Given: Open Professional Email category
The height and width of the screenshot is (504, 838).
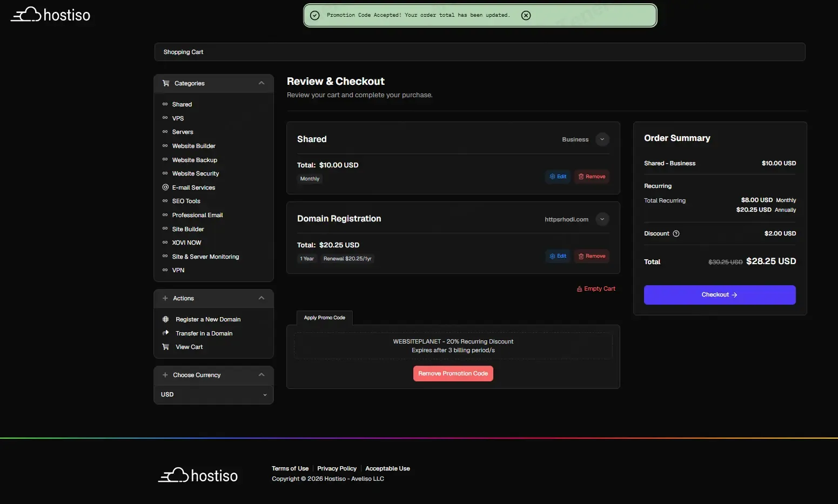Looking at the screenshot, I should pos(197,215).
